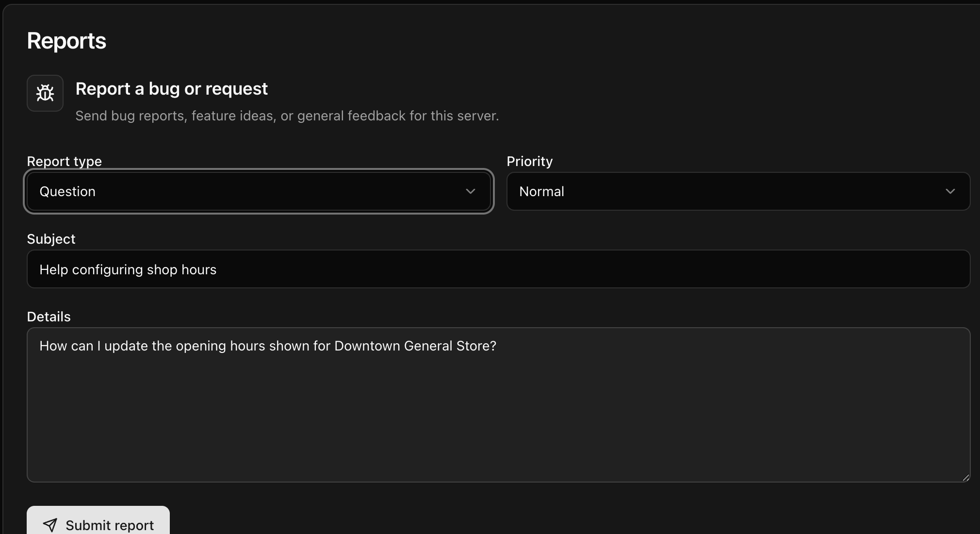This screenshot has width=980, height=534.
Task: Click the Subject input field
Action: pos(498,269)
